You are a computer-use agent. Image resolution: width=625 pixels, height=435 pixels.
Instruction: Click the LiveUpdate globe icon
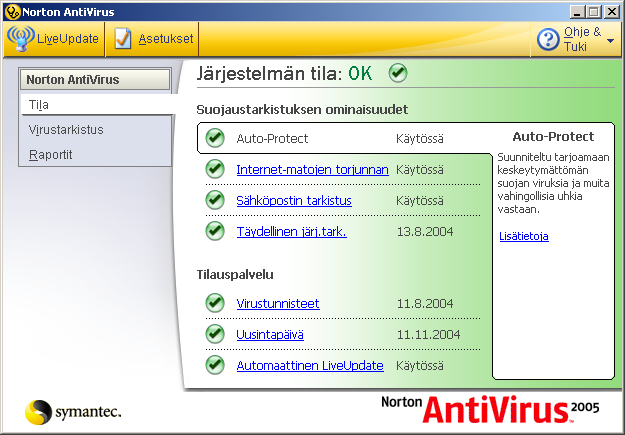pyautogui.click(x=21, y=39)
